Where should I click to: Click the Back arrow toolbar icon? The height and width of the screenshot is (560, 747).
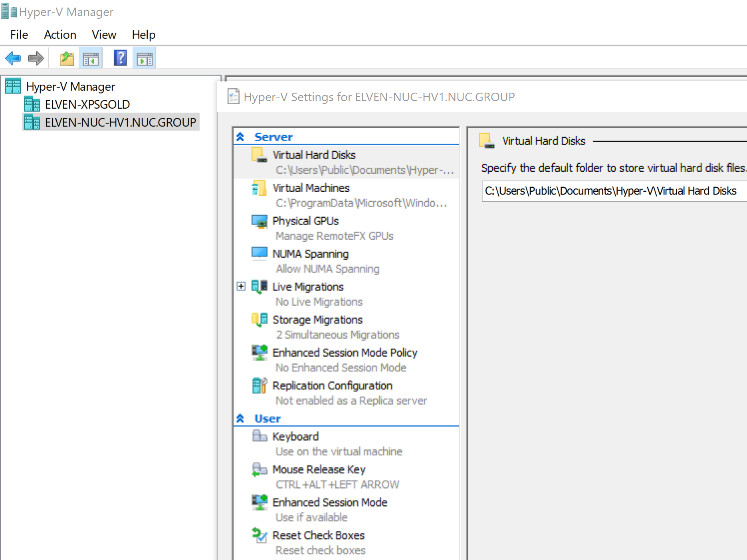click(x=13, y=58)
